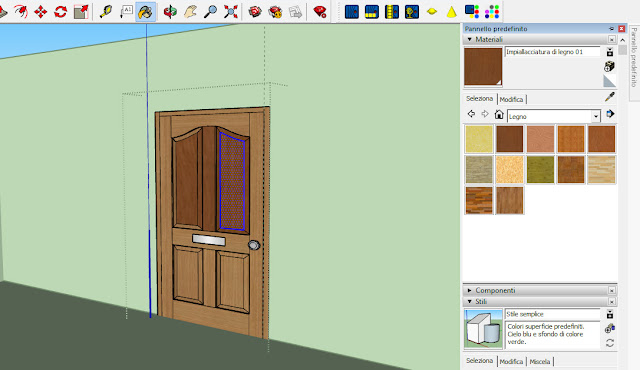640x370 pixels.
Task: Close the Componenti section with its x
Action: point(611,290)
